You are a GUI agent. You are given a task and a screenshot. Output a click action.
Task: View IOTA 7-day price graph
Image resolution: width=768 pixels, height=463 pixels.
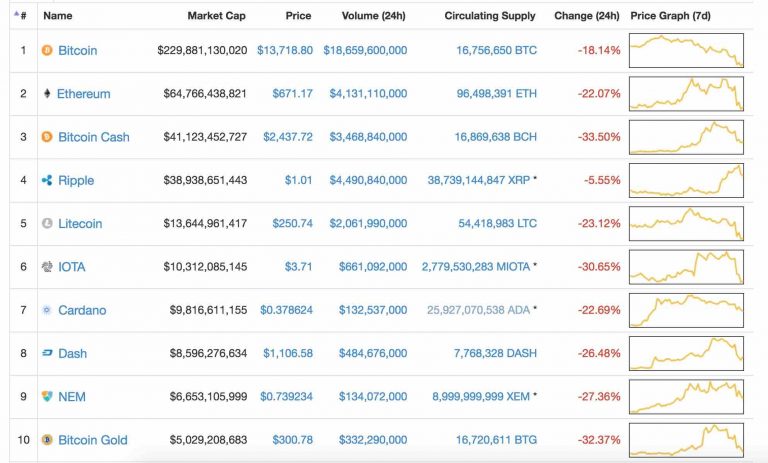click(686, 267)
